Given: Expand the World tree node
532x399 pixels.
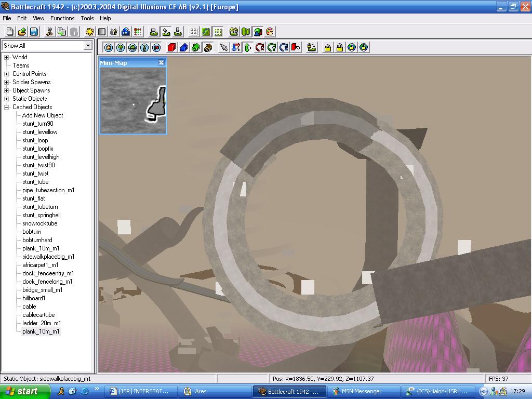Looking at the screenshot, I should (x=6, y=57).
